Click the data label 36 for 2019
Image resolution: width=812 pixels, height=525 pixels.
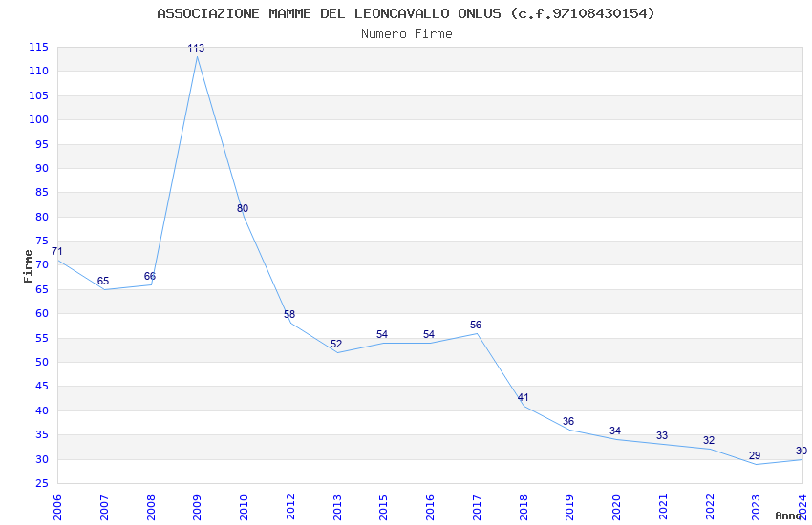[x=568, y=422]
